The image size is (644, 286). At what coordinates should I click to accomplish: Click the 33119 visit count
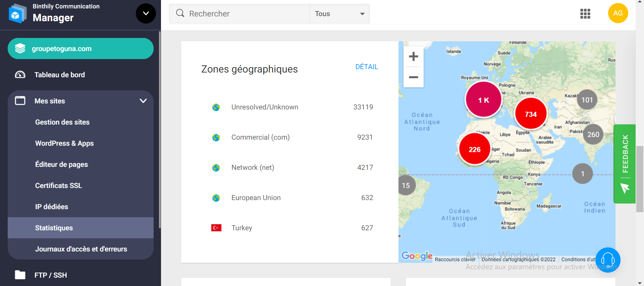pos(363,107)
